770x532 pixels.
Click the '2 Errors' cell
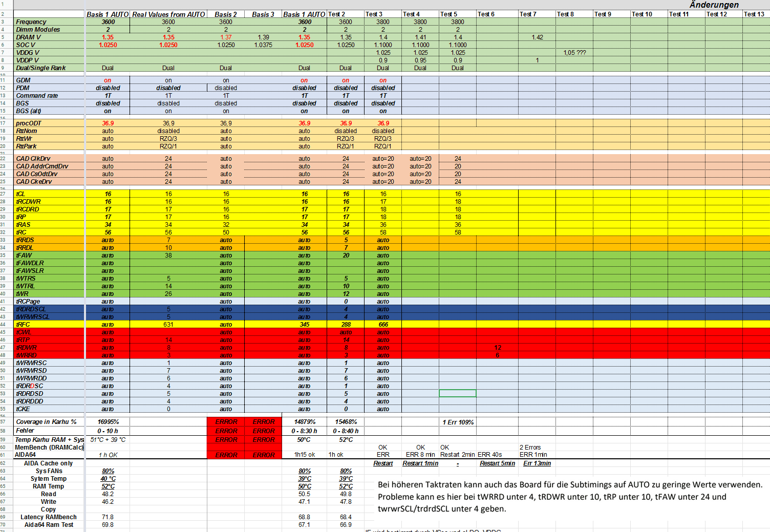coord(530,448)
